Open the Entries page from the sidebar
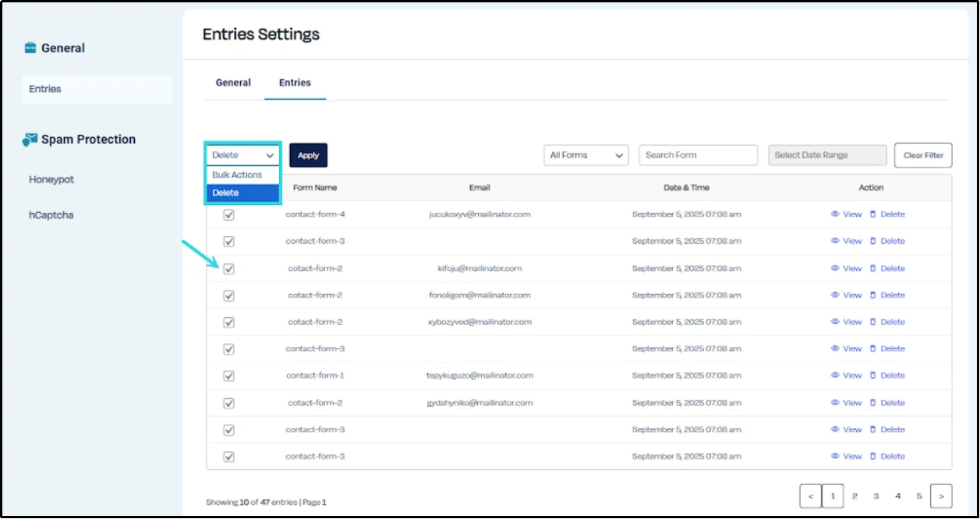 (x=45, y=89)
